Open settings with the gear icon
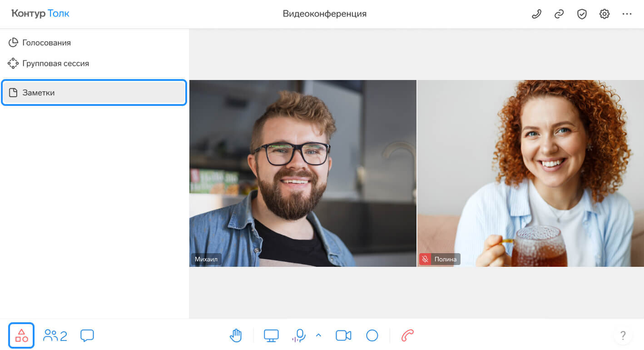The image size is (644, 350). [604, 14]
